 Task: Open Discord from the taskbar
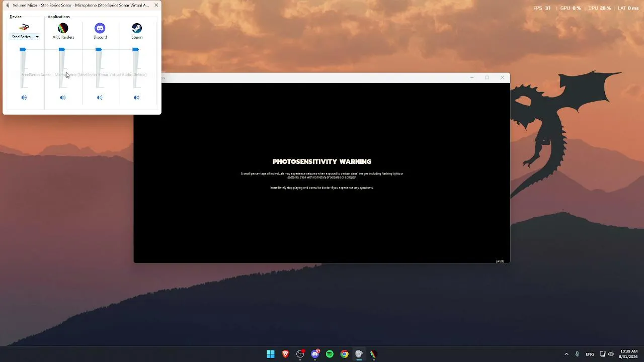point(315,354)
